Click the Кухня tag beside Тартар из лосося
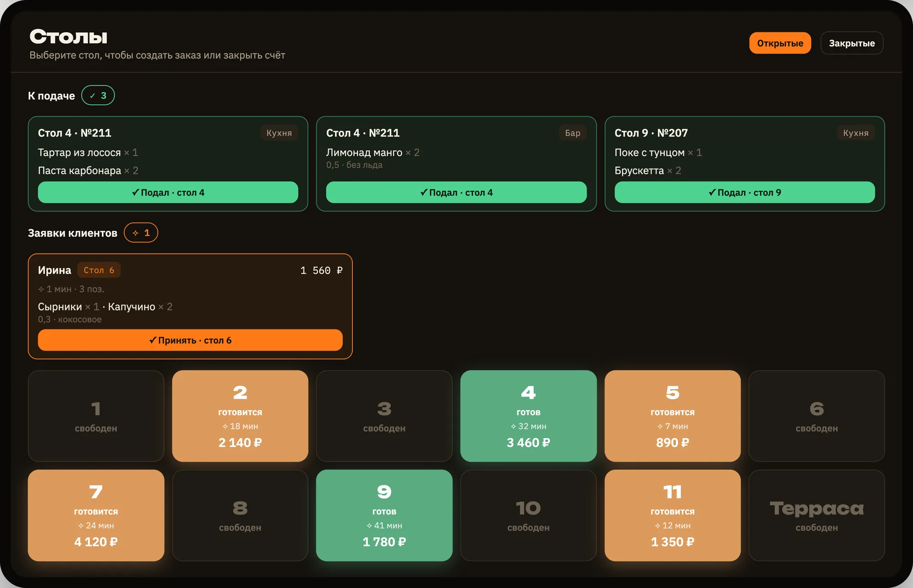 (279, 133)
